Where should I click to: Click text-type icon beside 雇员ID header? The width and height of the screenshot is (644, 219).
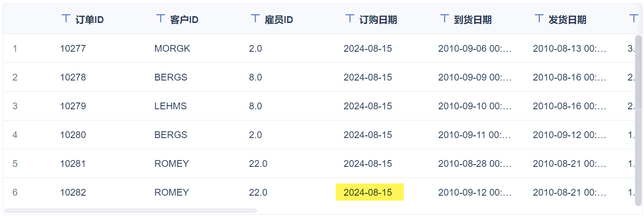(x=255, y=18)
